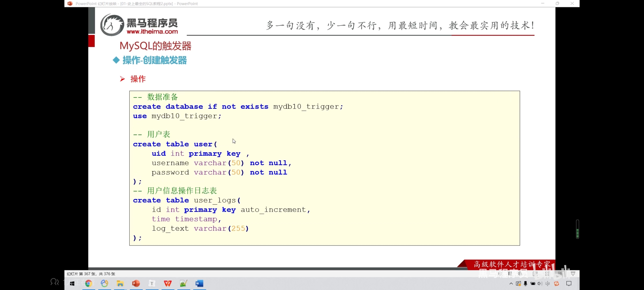The height and width of the screenshot is (290, 644).
Task: Click the slide 367 of 376 indicator
Action: pos(91,274)
